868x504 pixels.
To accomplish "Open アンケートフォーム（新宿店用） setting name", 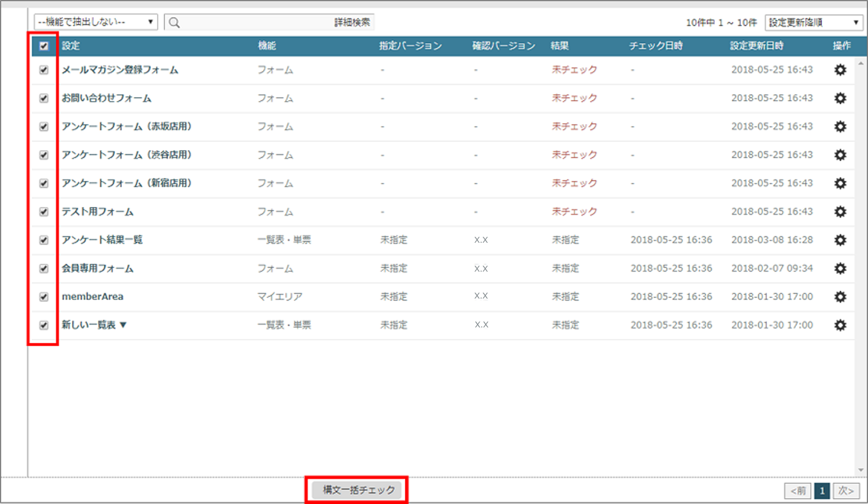I will click(127, 183).
